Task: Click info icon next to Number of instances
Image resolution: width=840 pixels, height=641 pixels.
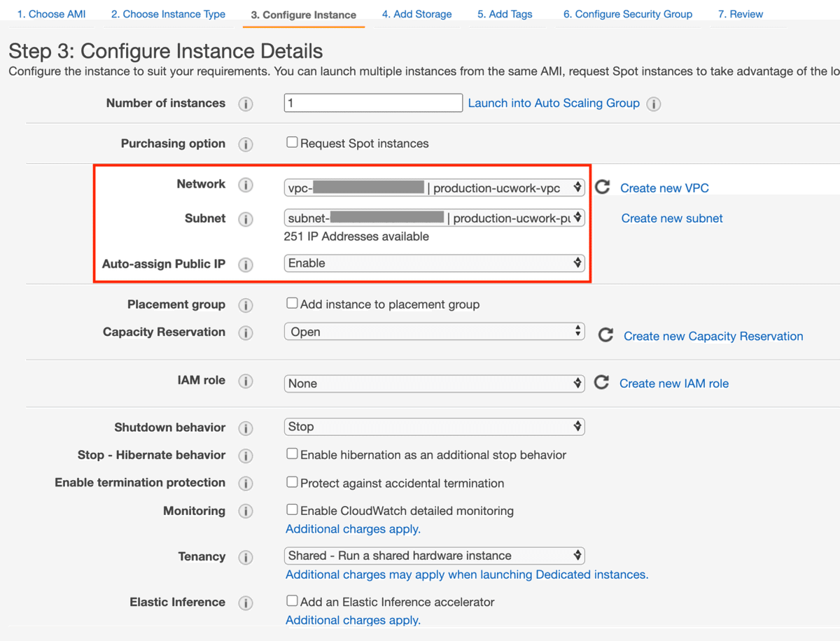Action: [x=245, y=104]
